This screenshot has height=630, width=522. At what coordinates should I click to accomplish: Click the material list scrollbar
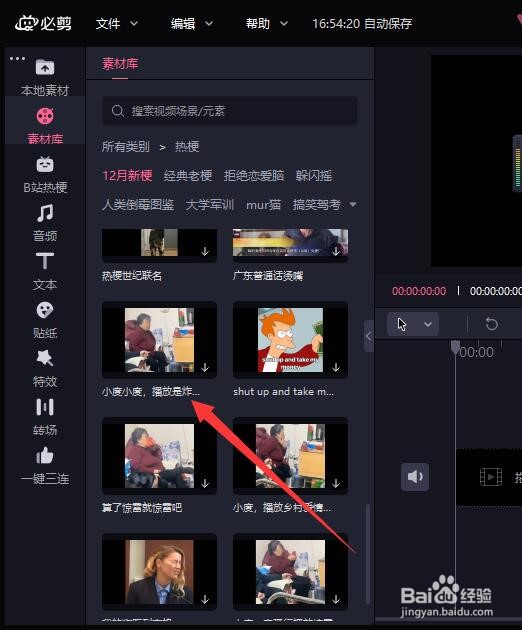pyautogui.click(x=367, y=554)
